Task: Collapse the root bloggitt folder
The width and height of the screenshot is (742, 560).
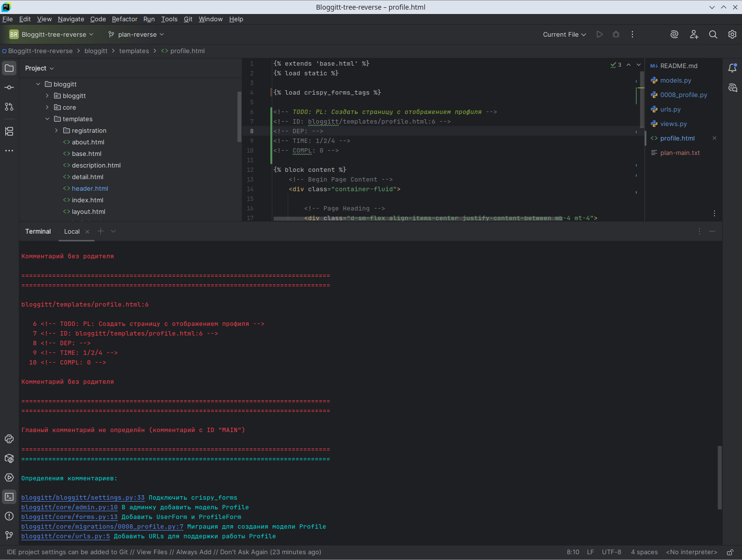Action: [x=38, y=84]
